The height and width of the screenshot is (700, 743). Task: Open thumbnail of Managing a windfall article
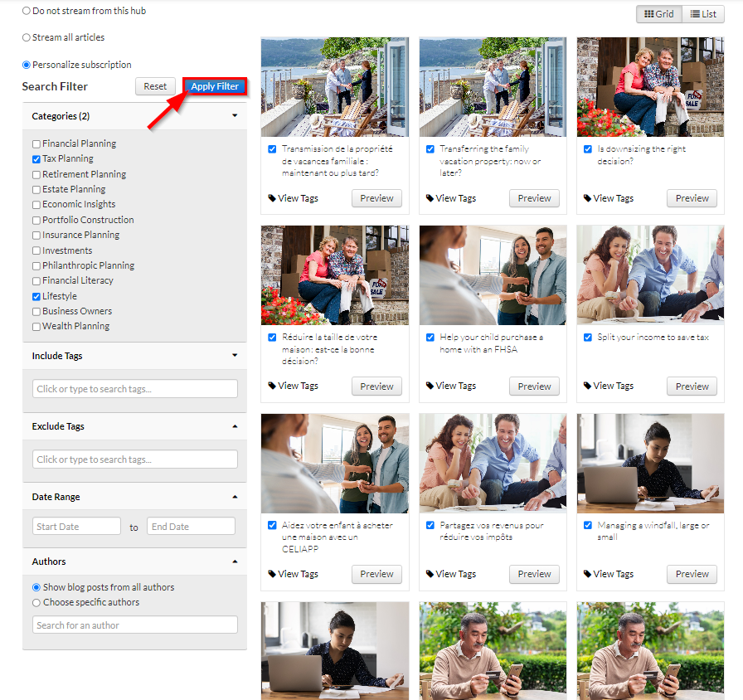coord(650,463)
